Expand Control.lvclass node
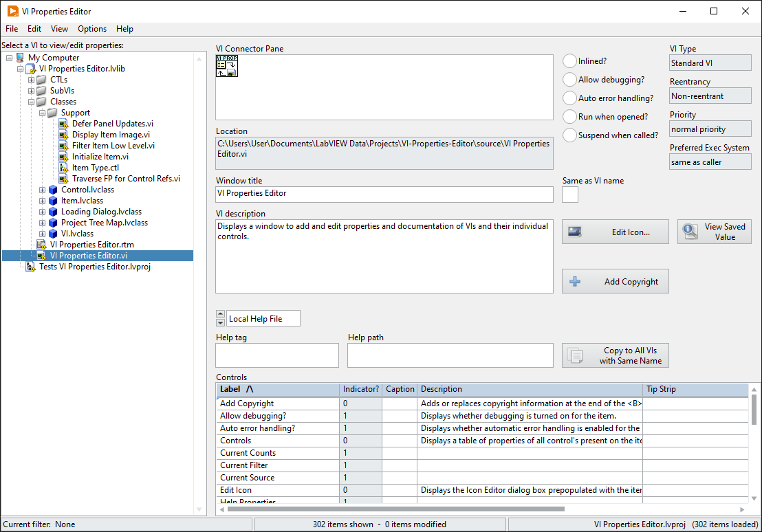This screenshot has height=532, width=762. [42, 190]
